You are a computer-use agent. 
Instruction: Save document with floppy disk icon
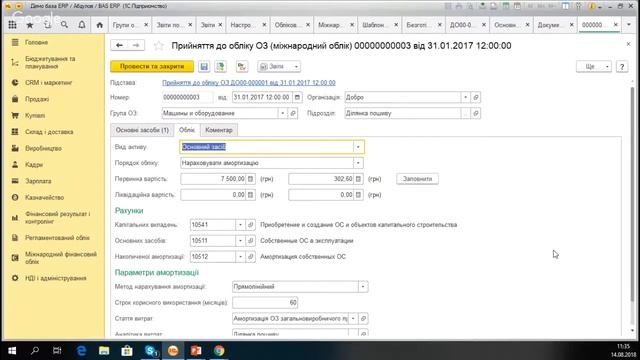click(x=204, y=66)
